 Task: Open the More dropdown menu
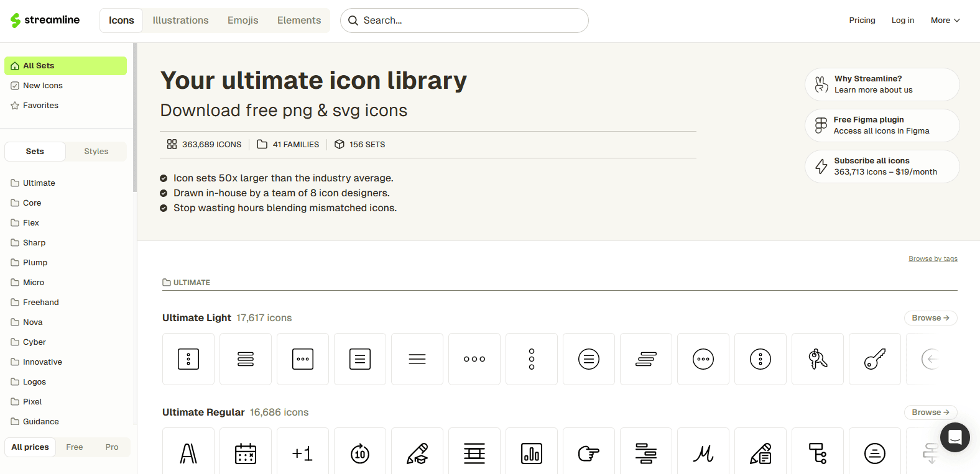click(945, 21)
